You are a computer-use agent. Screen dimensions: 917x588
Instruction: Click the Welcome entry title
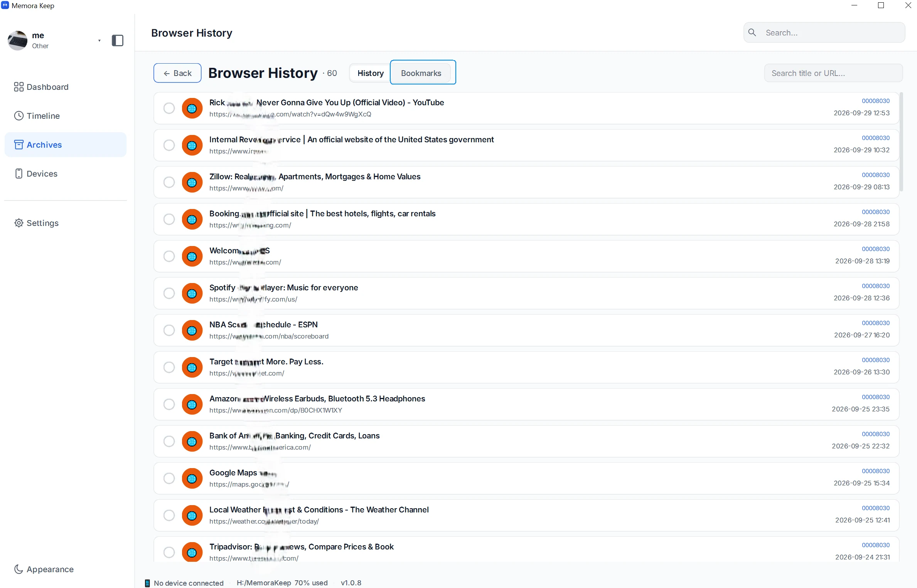(239, 251)
